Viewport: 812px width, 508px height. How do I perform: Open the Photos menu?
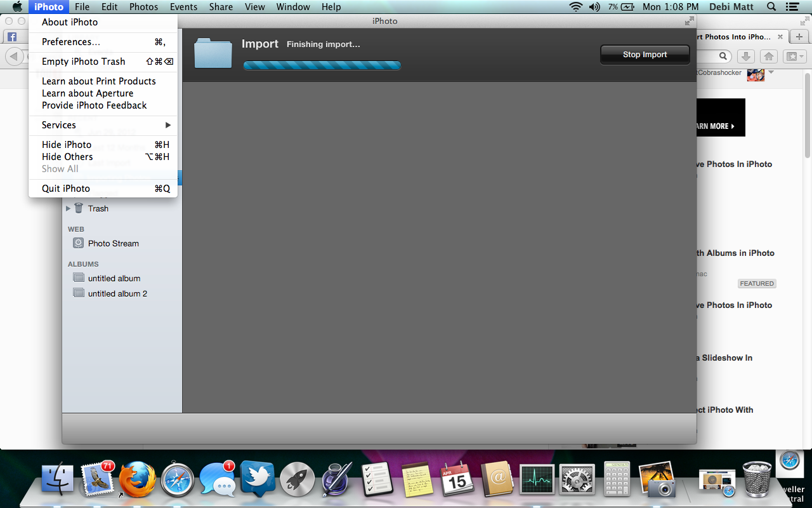[143, 7]
